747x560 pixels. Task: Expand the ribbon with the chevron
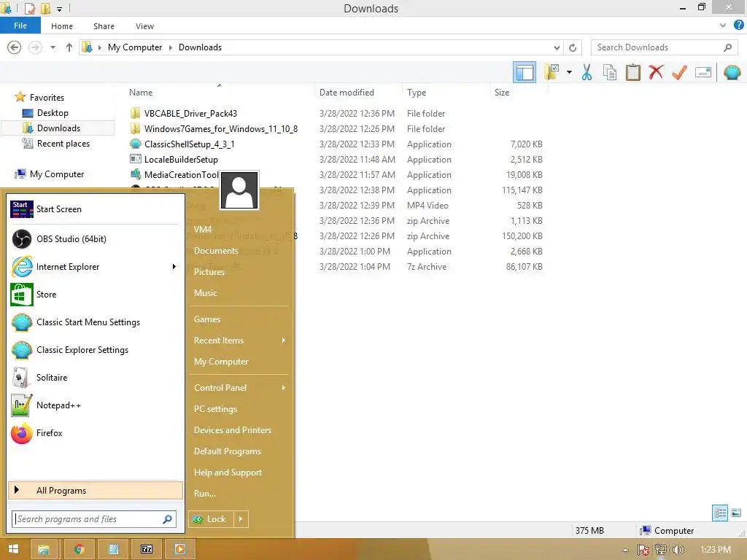pos(723,26)
